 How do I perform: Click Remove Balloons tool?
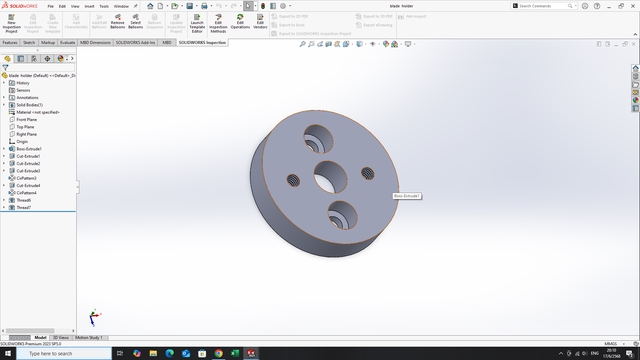coord(118,21)
